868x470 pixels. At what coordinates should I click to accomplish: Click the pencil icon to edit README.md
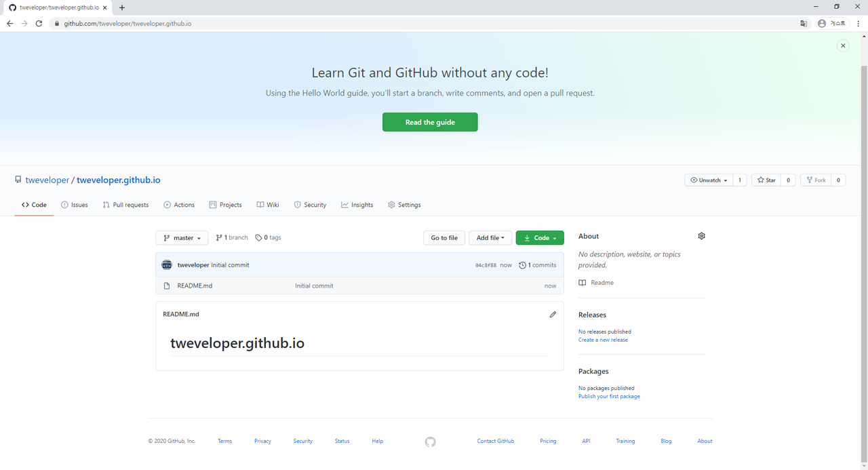click(553, 315)
